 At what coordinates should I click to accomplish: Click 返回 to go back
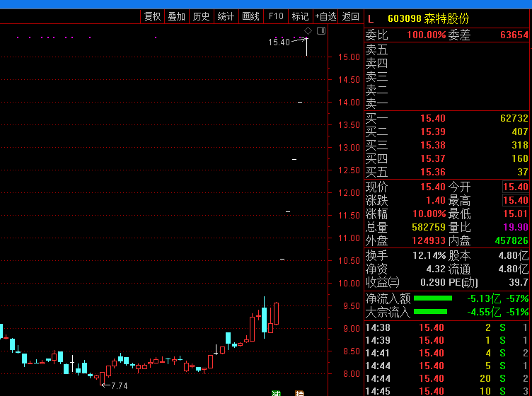coord(350,16)
